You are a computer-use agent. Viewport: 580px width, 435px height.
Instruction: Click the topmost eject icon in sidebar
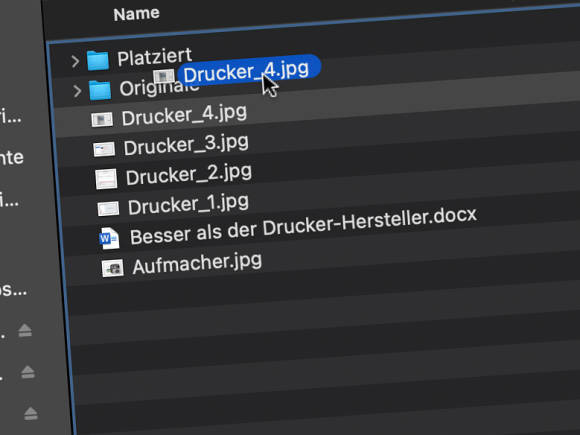coord(25,330)
